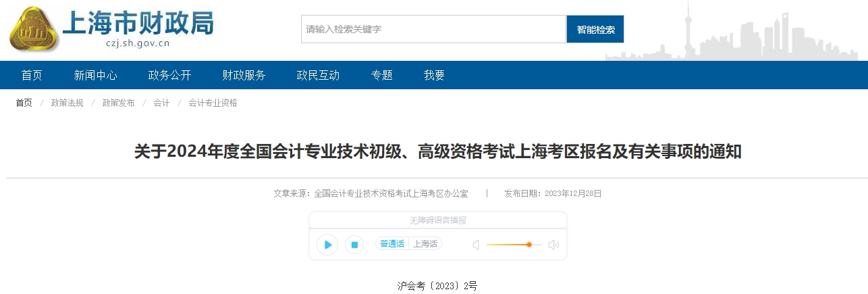The image size is (868, 294).
Task: Click the article title about 2024年度会计考试
Action: point(437,151)
